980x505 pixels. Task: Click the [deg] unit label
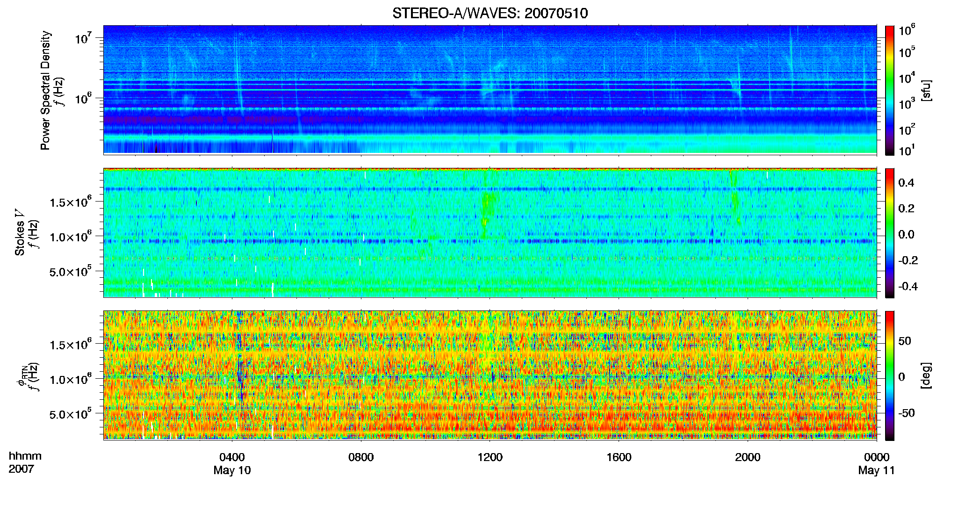click(x=926, y=375)
